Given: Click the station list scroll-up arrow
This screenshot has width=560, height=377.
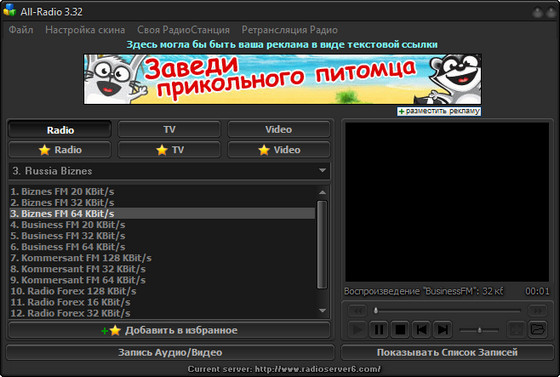Looking at the screenshot, I should (x=322, y=192).
